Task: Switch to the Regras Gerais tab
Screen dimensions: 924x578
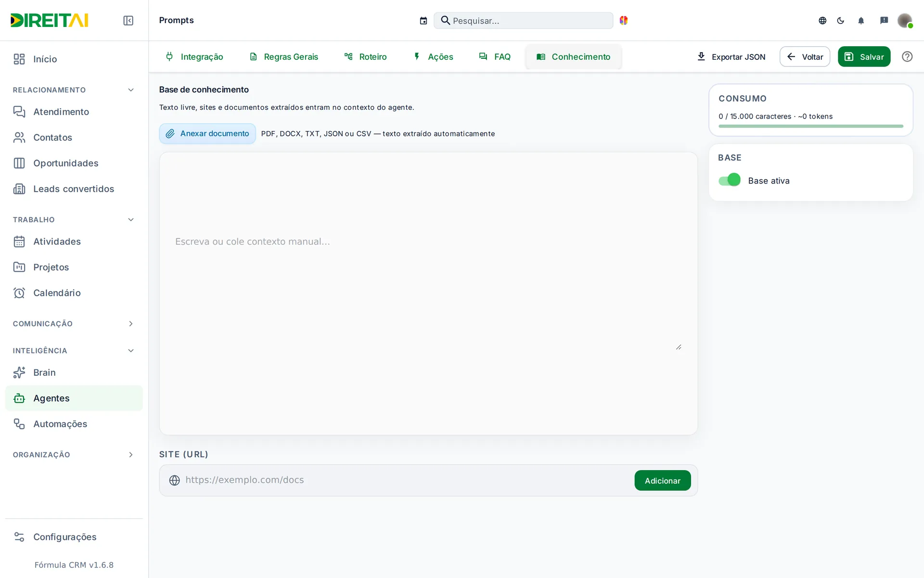Action: click(284, 57)
